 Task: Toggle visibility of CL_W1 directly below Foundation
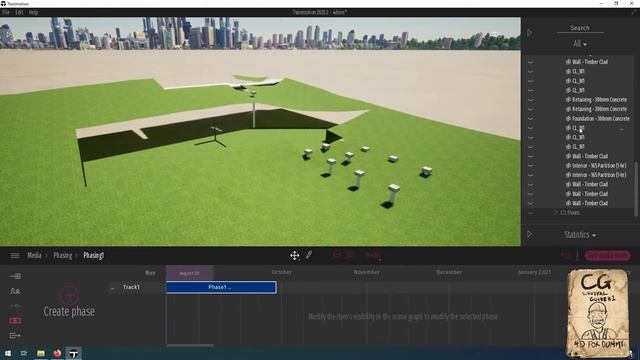(x=531, y=128)
